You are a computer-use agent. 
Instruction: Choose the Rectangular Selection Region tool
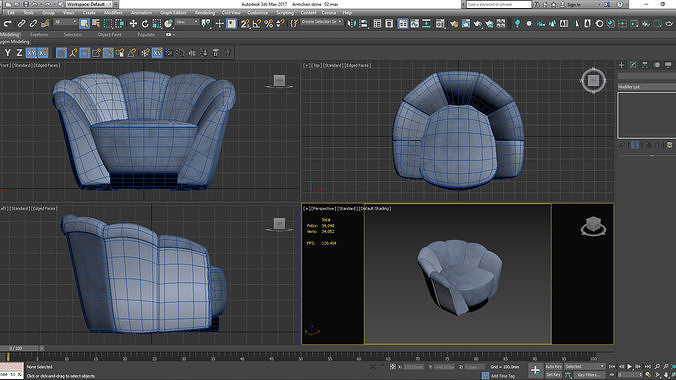[108, 24]
